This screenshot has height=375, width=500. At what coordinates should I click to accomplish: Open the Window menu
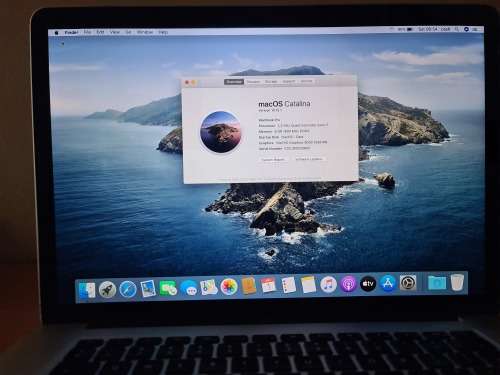pos(145,32)
